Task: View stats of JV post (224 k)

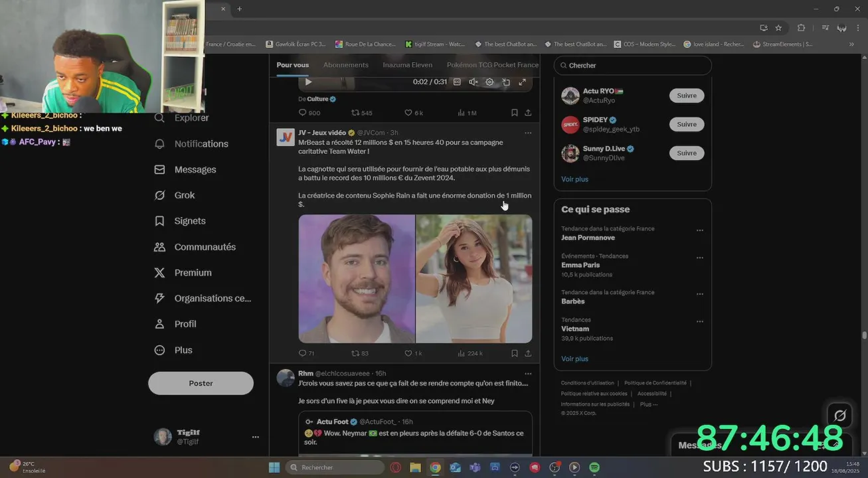Action: click(470, 353)
